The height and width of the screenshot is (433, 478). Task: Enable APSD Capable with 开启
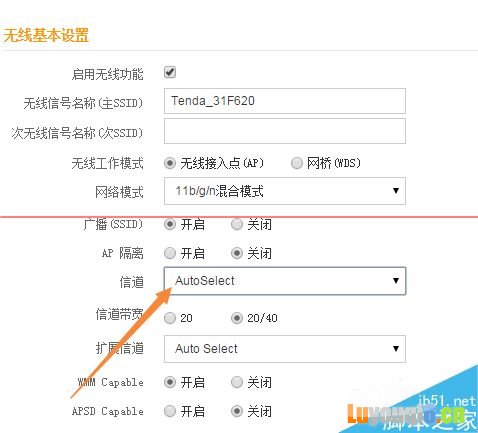click(170, 411)
